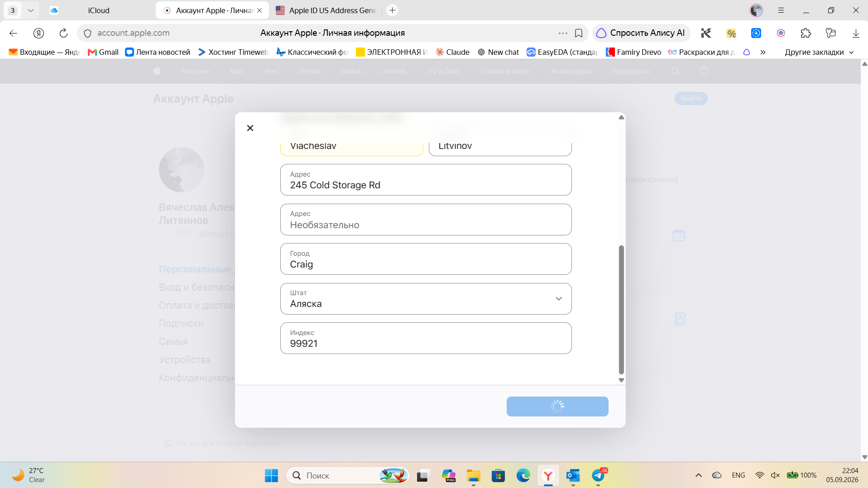Screen dimensions: 868x488
Task: Open File Explorer from taskbar
Action: pos(473,475)
